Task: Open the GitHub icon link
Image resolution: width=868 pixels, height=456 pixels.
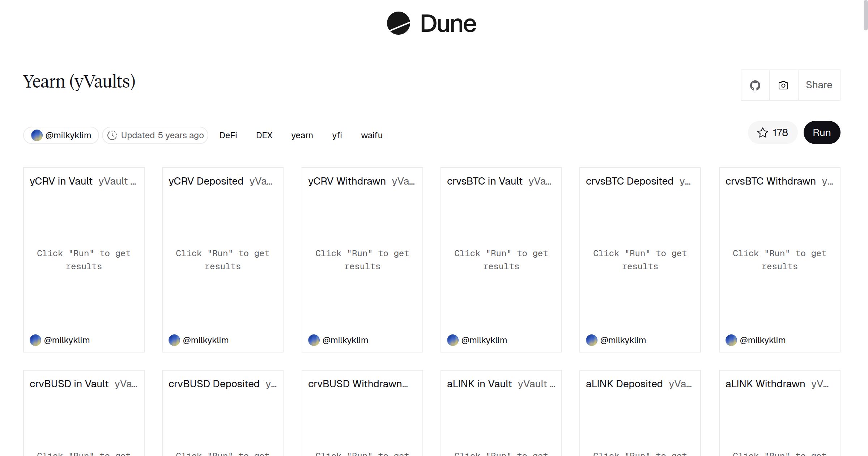Action: coord(755,85)
